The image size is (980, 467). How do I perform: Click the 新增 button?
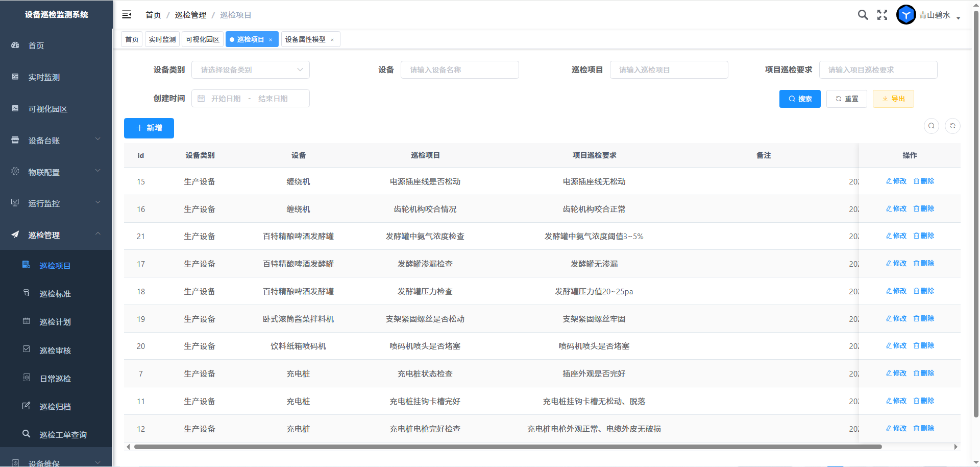click(149, 128)
